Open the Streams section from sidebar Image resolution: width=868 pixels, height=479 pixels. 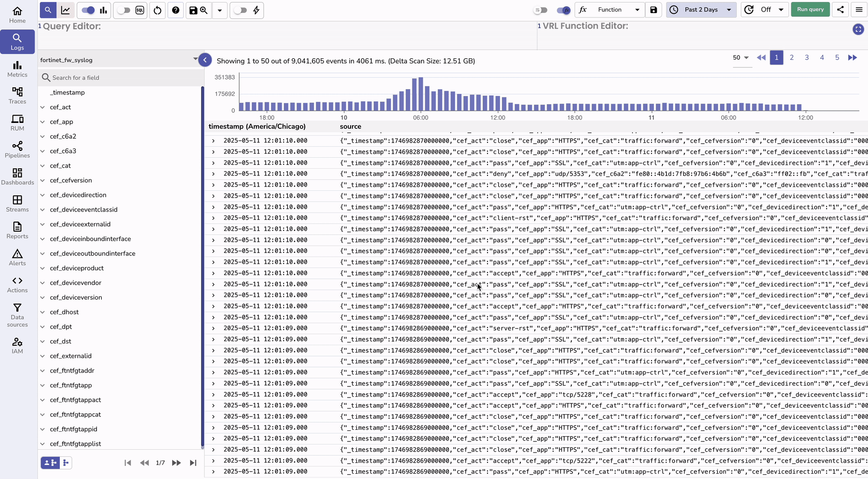[x=17, y=203]
